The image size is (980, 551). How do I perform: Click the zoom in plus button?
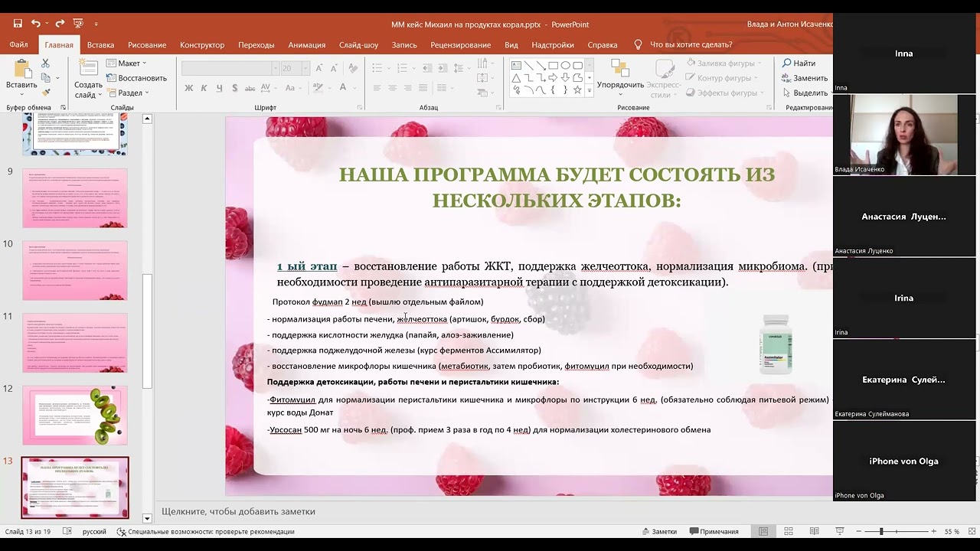(933, 531)
